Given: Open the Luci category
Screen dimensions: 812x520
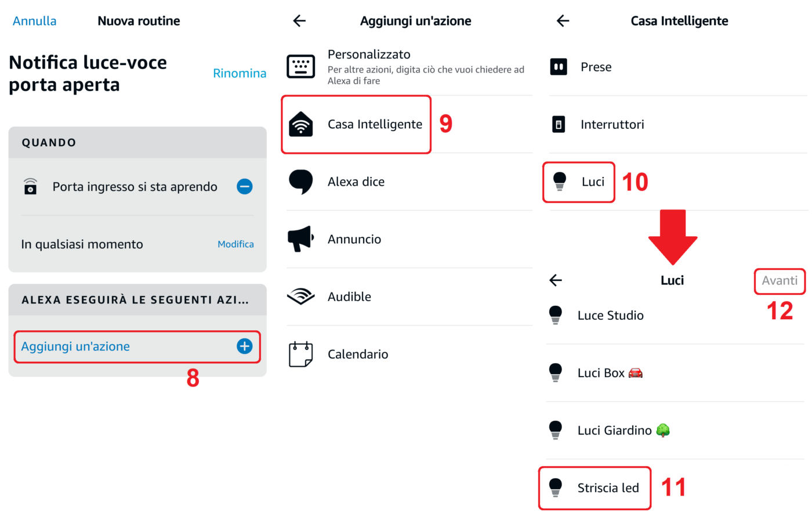Looking at the screenshot, I should tap(592, 182).
